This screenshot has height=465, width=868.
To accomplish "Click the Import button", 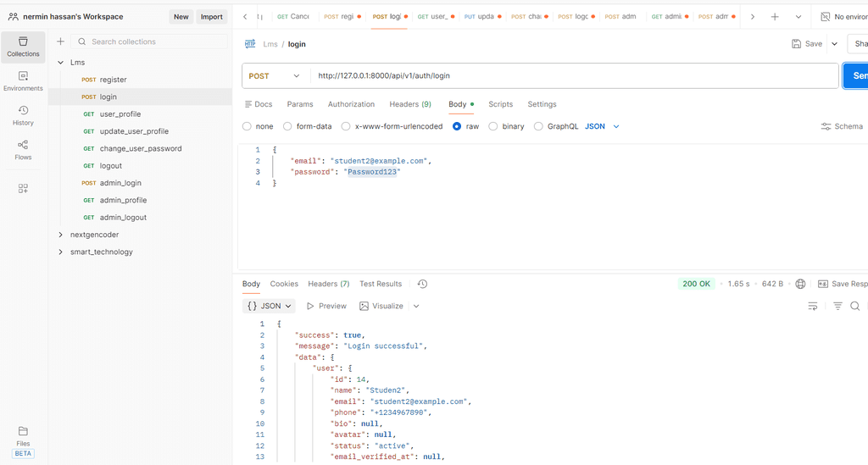I will (211, 16).
